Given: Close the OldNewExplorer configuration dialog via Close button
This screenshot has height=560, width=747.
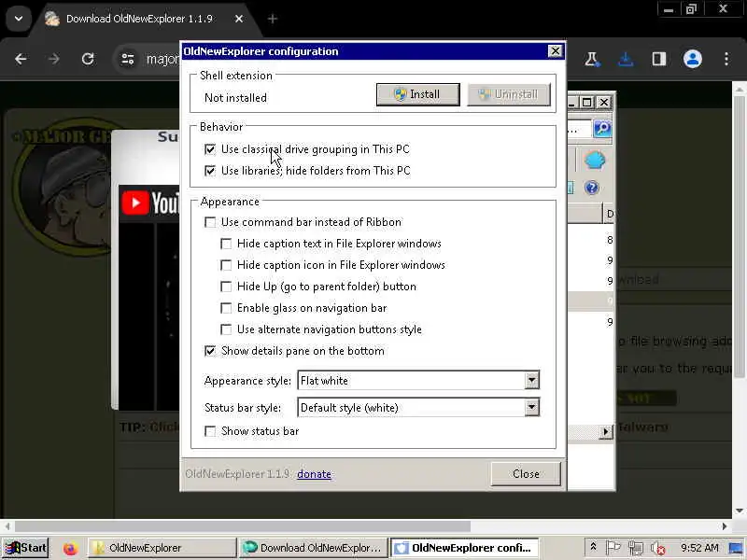Looking at the screenshot, I should click(526, 474).
